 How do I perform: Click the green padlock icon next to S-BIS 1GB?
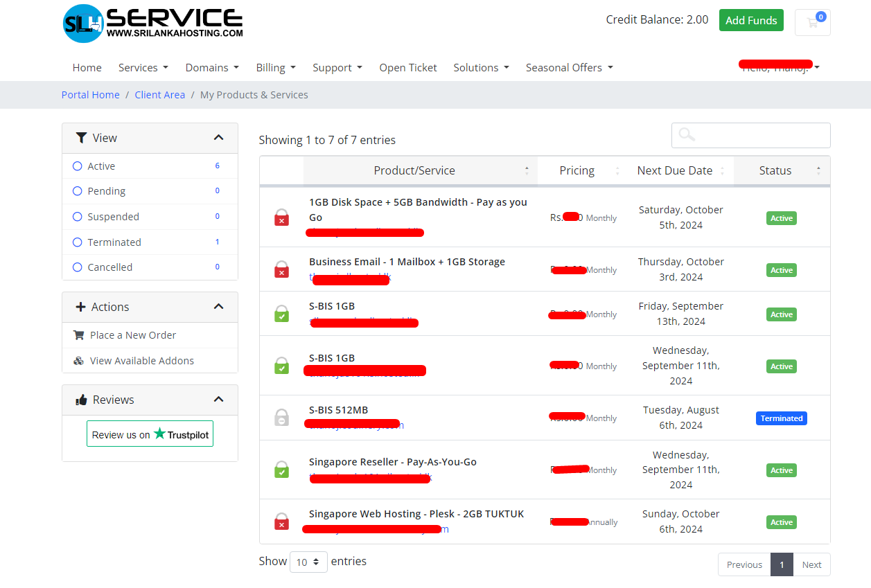[x=282, y=314]
